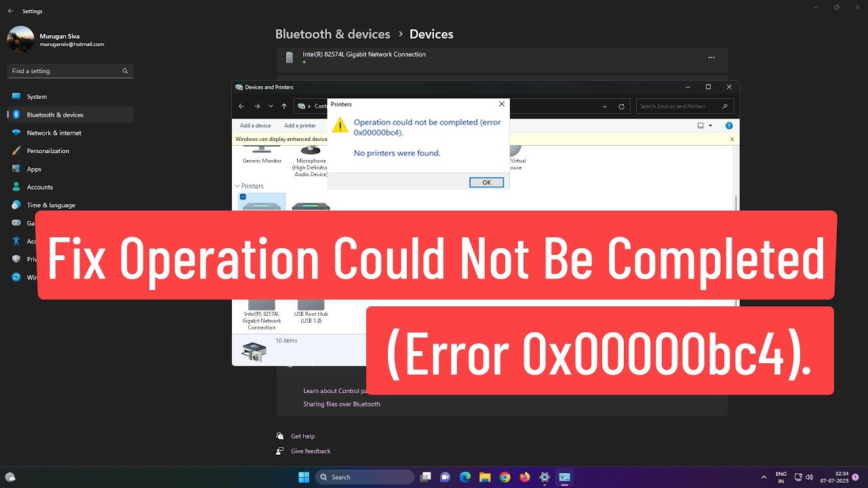868x488 pixels.
Task: Open Give feedback icon
Action: (280, 451)
